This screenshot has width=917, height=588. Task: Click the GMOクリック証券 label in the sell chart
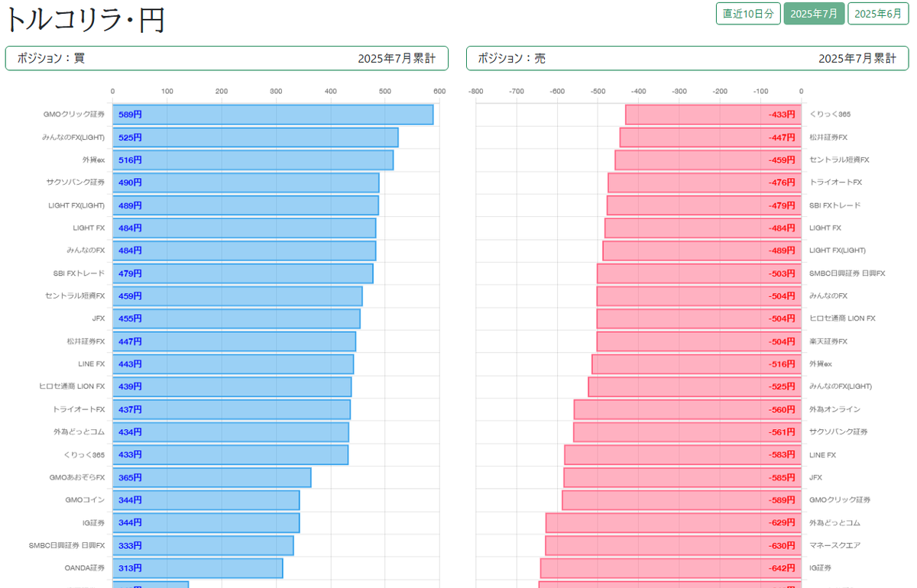(x=840, y=499)
